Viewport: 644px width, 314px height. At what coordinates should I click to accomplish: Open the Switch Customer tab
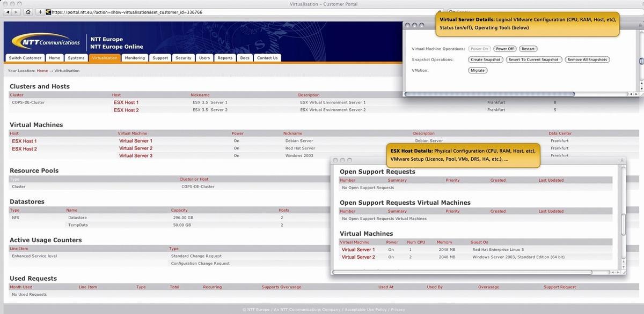click(25, 58)
